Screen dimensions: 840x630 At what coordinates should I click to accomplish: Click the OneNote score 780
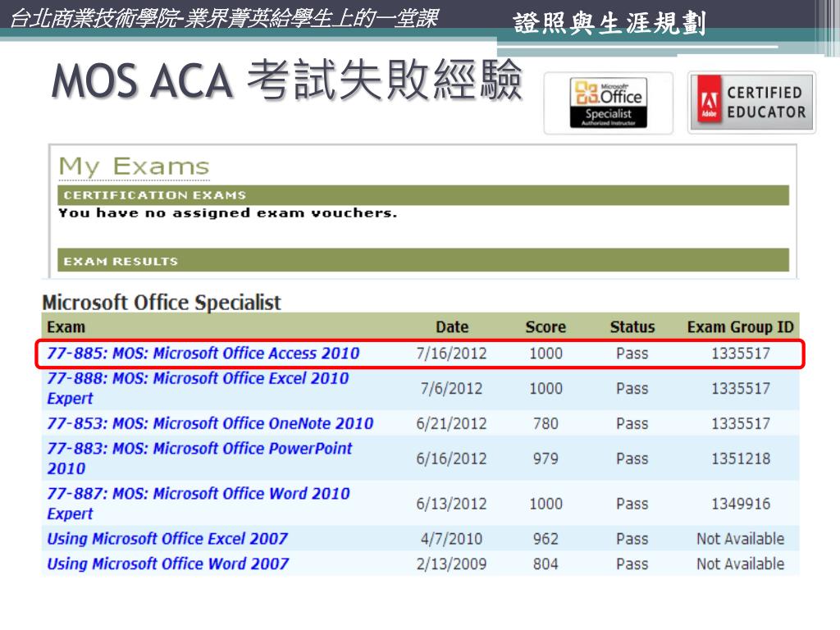pos(546,424)
